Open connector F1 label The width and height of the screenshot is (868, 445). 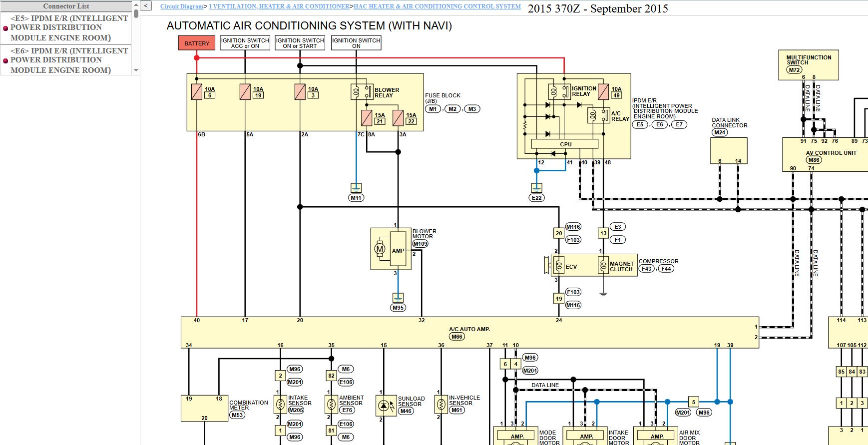618,240
